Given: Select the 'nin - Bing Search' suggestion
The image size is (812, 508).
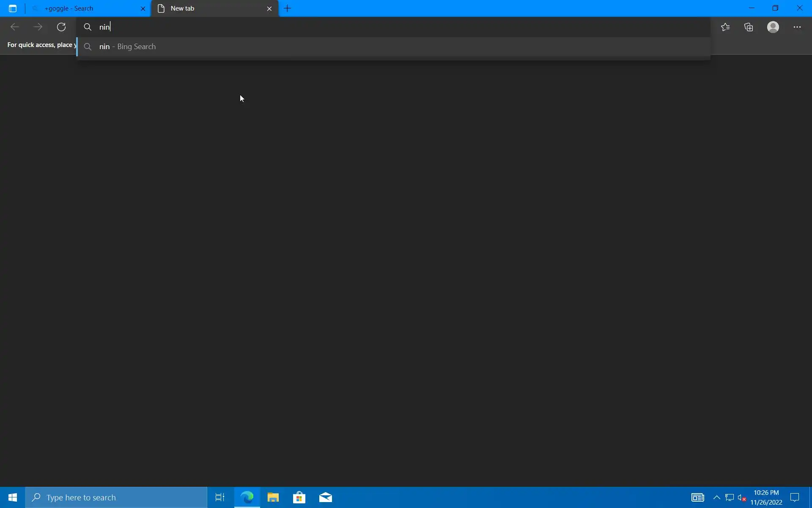Looking at the screenshot, I should (128, 47).
